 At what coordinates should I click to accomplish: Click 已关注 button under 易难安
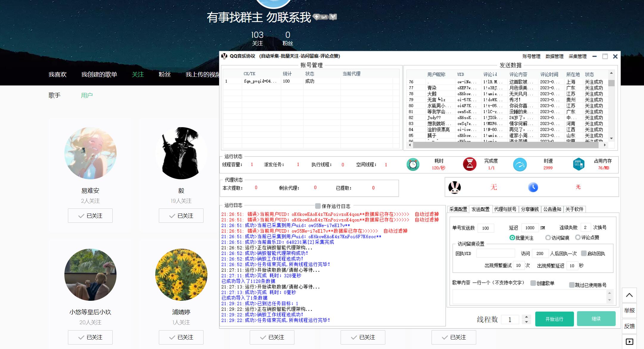click(90, 216)
